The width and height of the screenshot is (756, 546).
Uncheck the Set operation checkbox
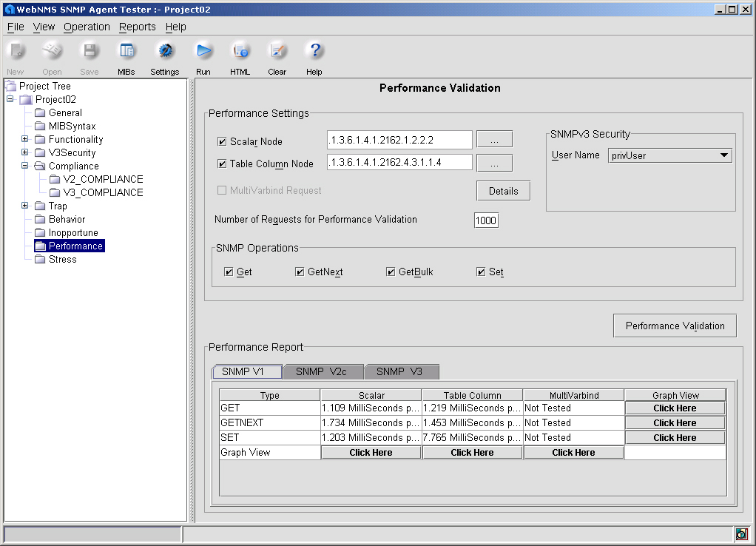[x=481, y=272]
